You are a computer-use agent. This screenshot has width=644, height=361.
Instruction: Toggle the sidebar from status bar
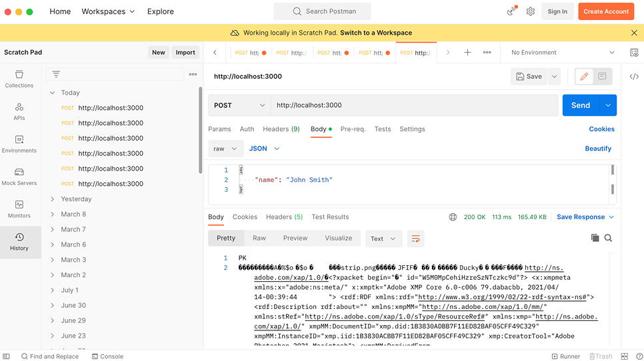pyautogui.click(x=6, y=356)
